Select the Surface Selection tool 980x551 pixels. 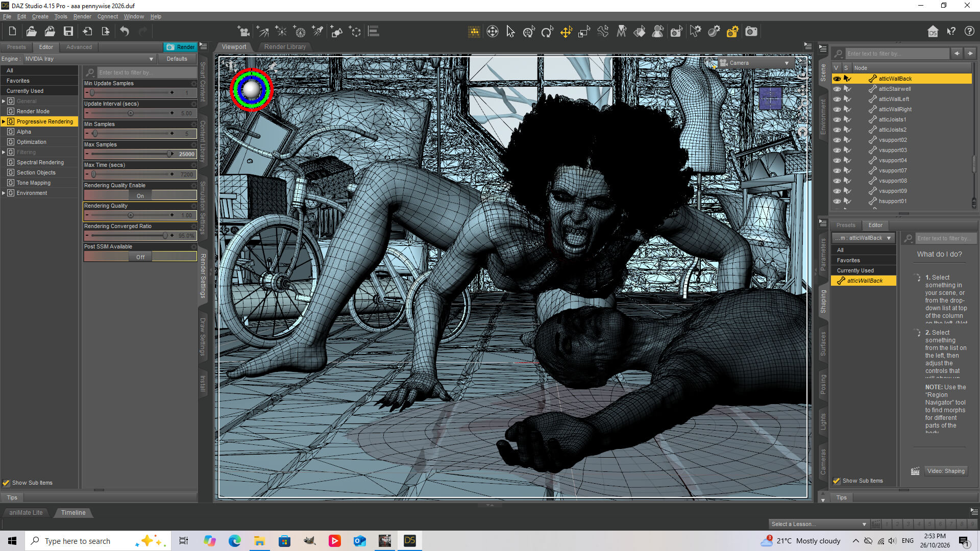[640, 32]
